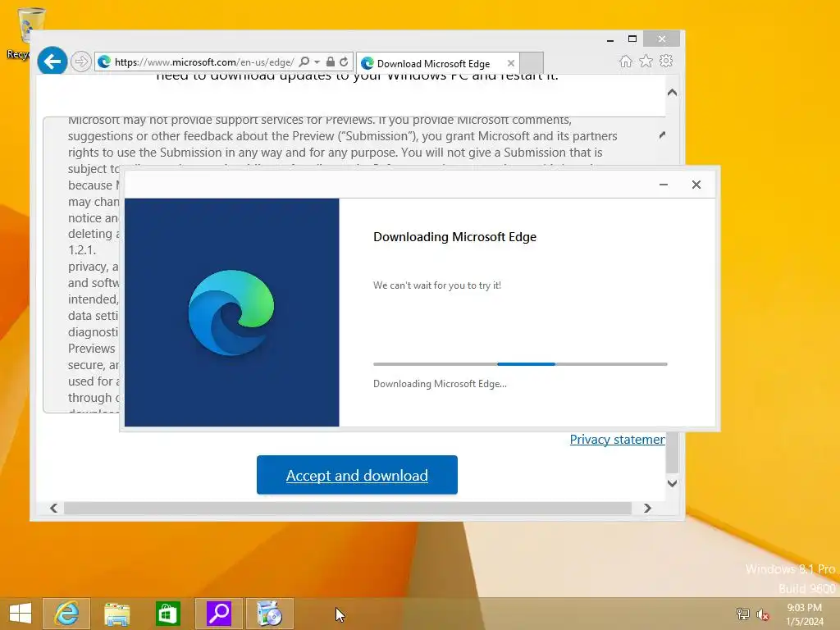Go to Internet Explorer home page
Viewport: 840px width, 630px height.
click(x=625, y=61)
